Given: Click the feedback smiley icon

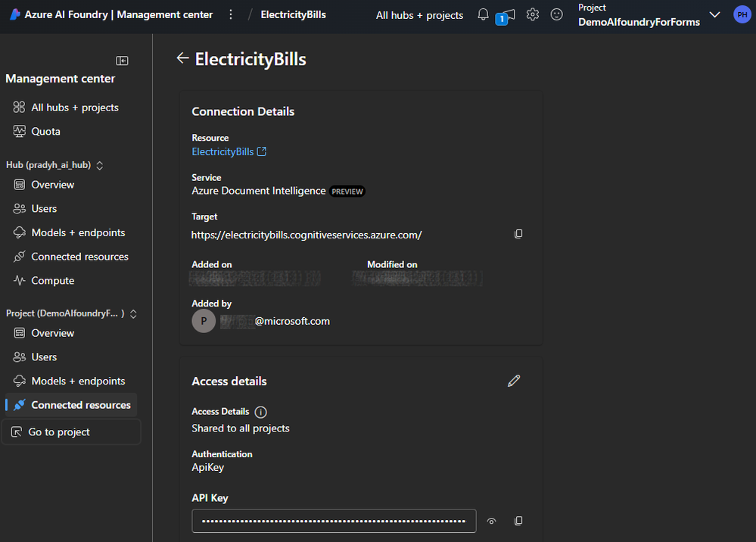Looking at the screenshot, I should click(x=556, y=14).
